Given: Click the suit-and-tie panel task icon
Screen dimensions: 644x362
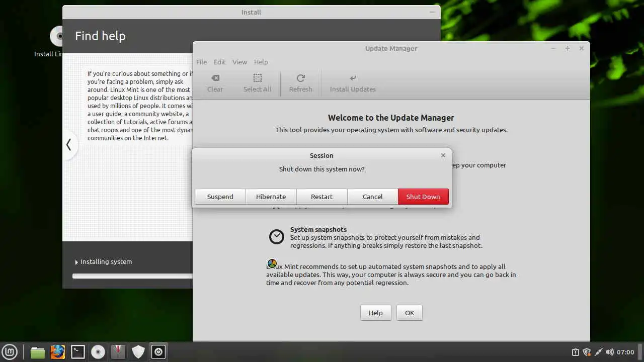Looking at the screenshot, I should 118,352.
